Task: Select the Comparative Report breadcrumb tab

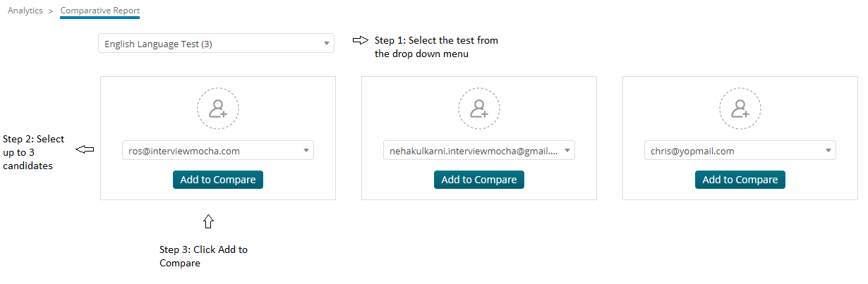Action: point(100,11)
